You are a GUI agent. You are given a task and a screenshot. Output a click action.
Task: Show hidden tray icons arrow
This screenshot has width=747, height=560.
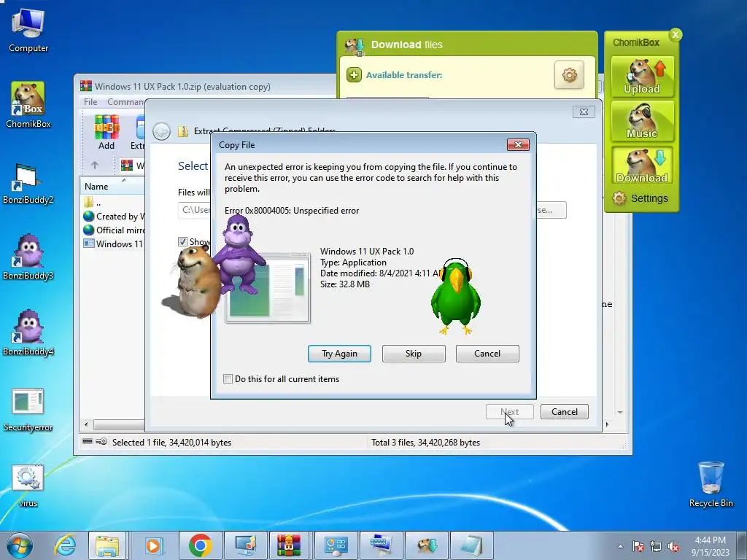[x=620, y=547]
